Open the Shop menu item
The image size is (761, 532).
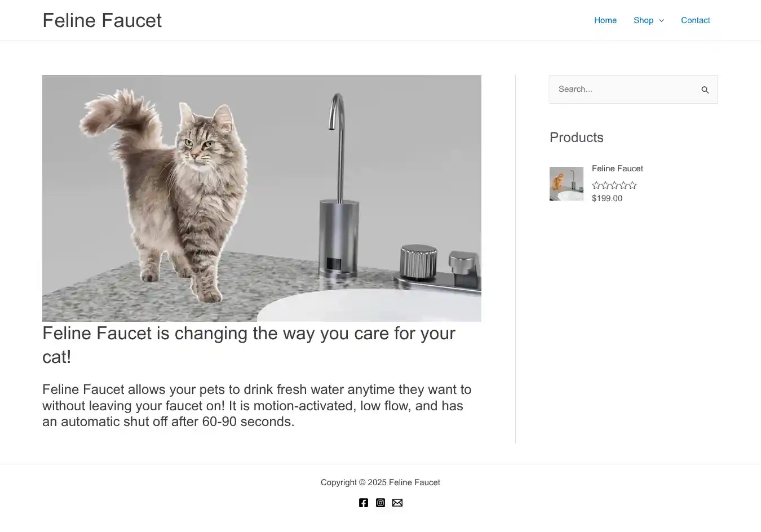coord(643,20)
